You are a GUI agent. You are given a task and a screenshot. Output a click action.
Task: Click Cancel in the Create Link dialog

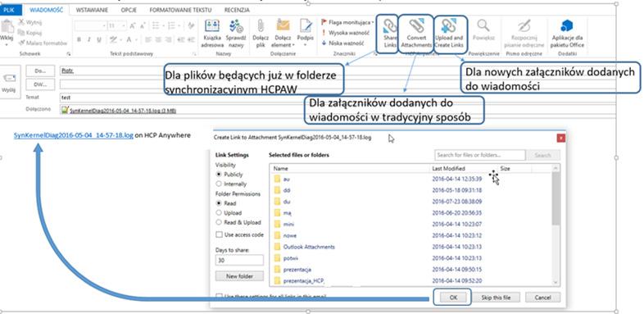(x=543, y=297)
